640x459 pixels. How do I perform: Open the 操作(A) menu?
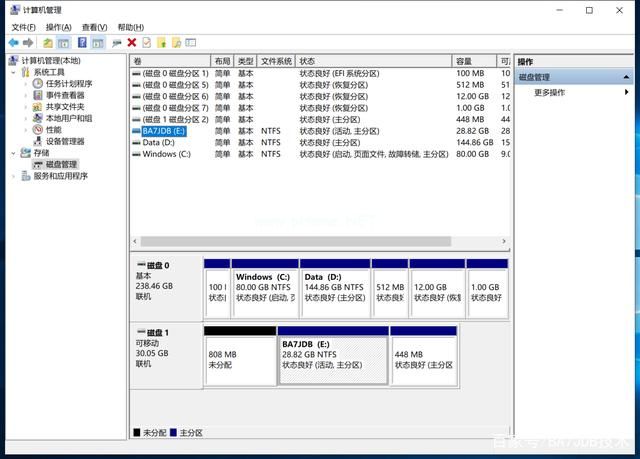pos(58,27)
